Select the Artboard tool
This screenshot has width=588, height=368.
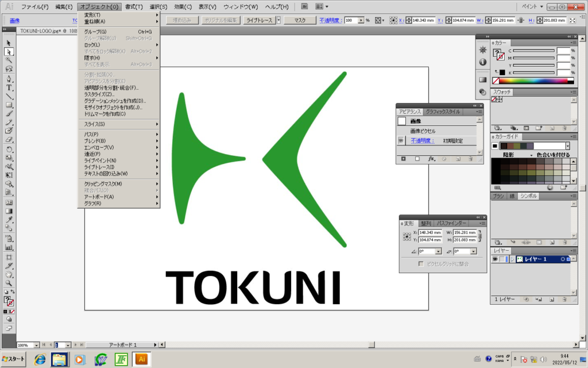(9, 258)
